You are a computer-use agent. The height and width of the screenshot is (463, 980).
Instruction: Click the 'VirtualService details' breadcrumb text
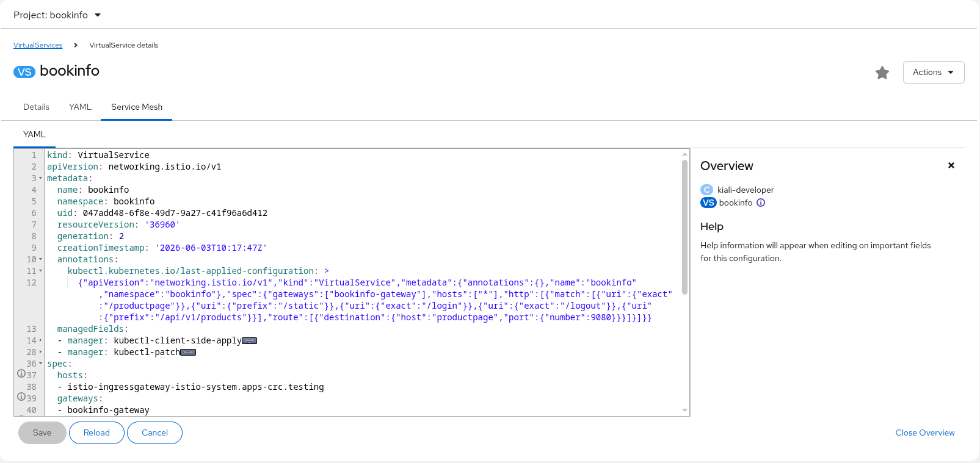pyautogui.click(x=124, y=45)
